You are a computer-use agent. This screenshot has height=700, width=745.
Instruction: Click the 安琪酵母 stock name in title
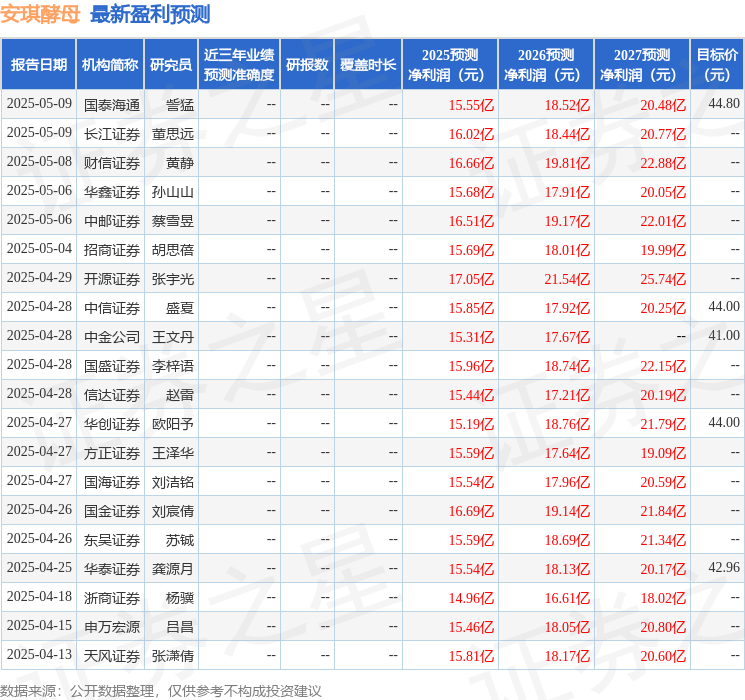pos(40,14)
